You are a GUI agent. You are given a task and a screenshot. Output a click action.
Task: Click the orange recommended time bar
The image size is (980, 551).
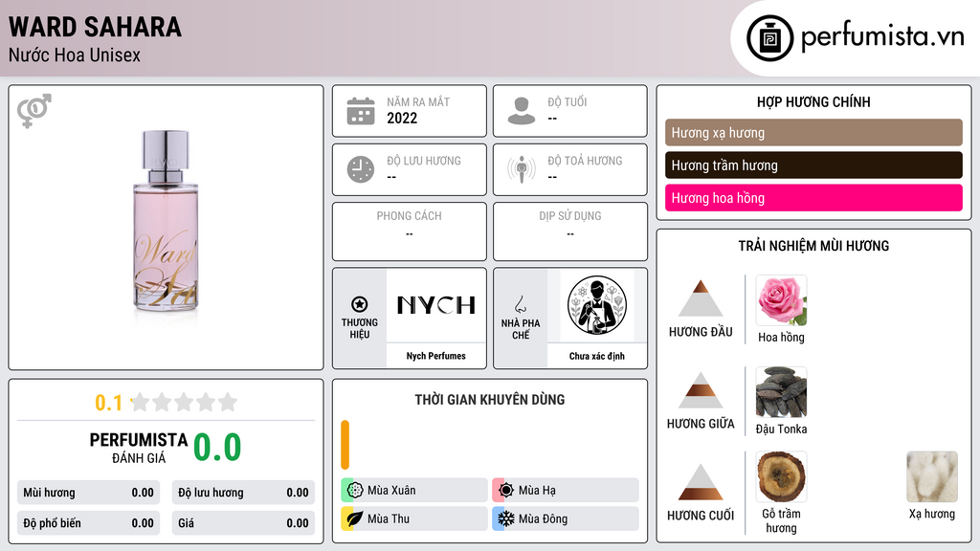coord(345,445)
